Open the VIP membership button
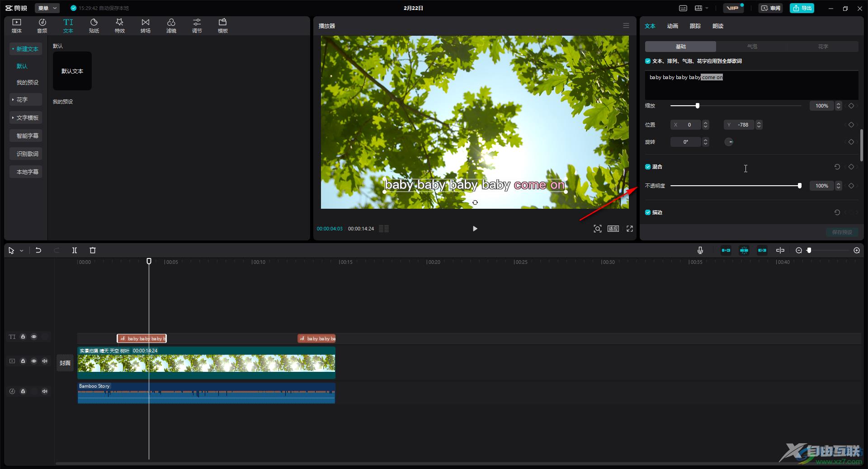This screenshot has height=469, width=868. click(733, 8)
